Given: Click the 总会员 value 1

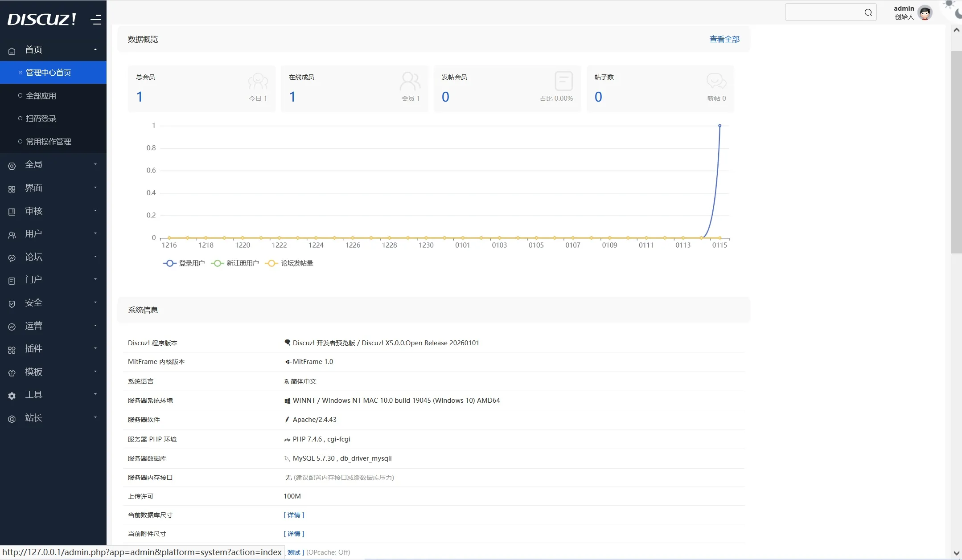Looking at the screenshot, I should point(140,97).
